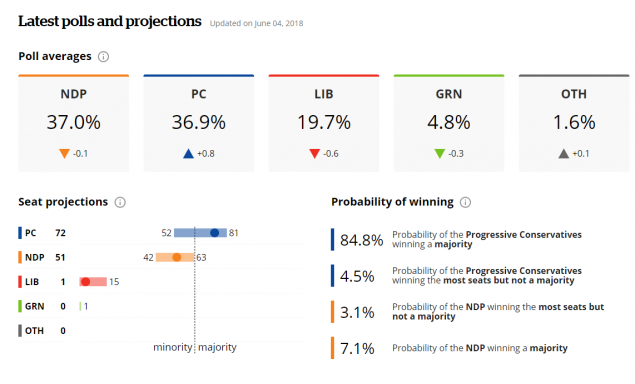
Task: Click the OTH 1.6% poll card
Action: (x=574, y=123)
